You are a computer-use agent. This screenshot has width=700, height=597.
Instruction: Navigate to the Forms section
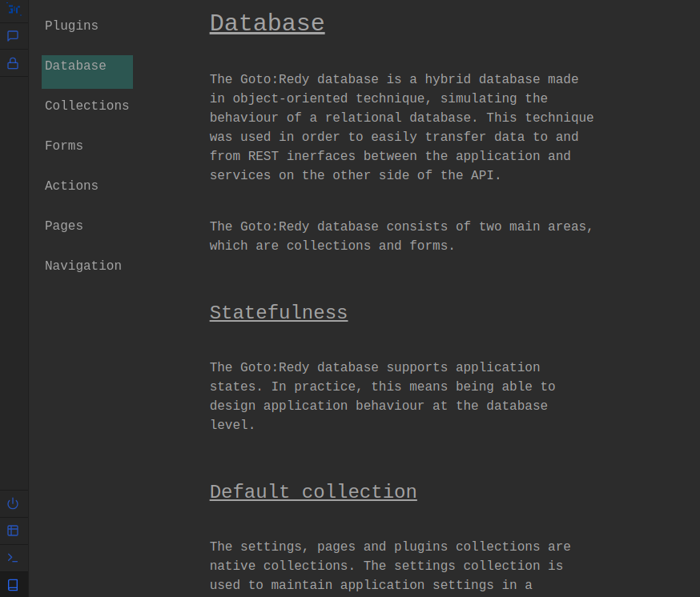[63, 146]
